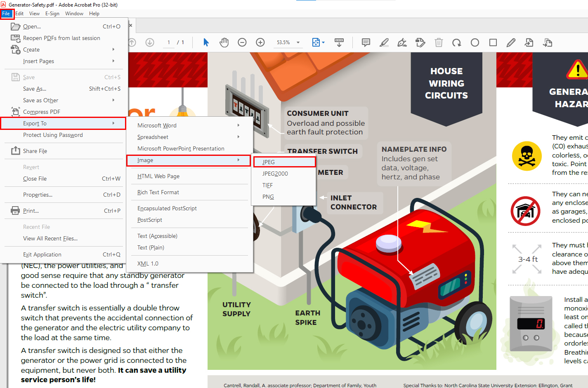
Task: Choose Protect Using Password
Action: [53, 135]
